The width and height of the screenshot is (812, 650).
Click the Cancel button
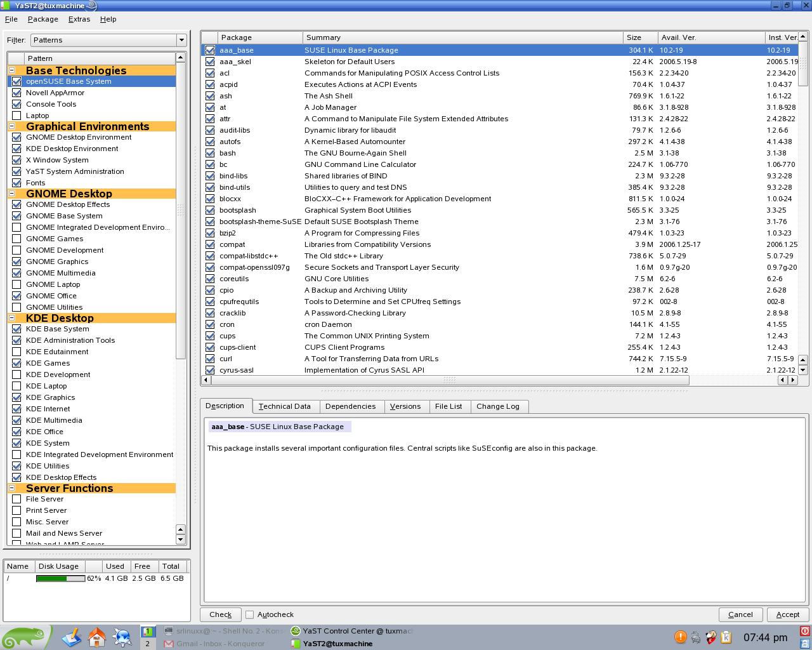pyautogui.click(x=740, y=614)
